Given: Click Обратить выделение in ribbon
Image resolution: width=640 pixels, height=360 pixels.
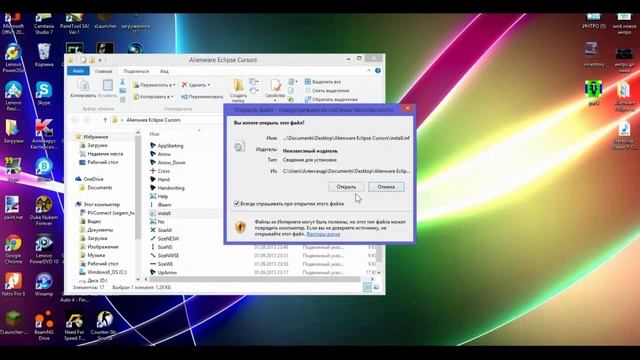Looking at the screenshot, I should pyautogui.click(x=331, y=99).
